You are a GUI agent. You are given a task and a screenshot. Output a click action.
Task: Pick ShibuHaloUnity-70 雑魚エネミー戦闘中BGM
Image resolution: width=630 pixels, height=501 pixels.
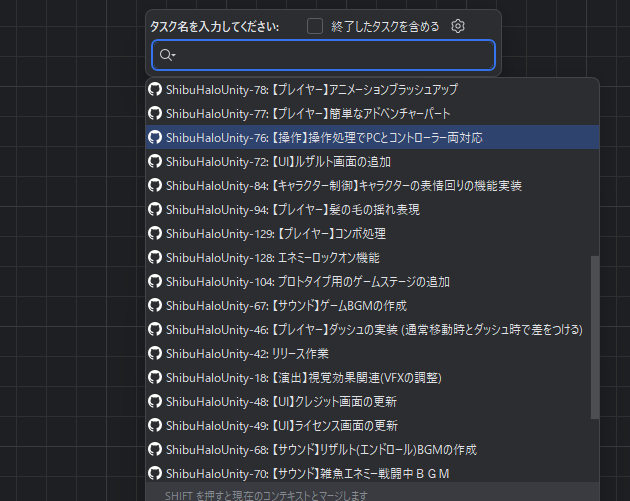click(372, 474)
